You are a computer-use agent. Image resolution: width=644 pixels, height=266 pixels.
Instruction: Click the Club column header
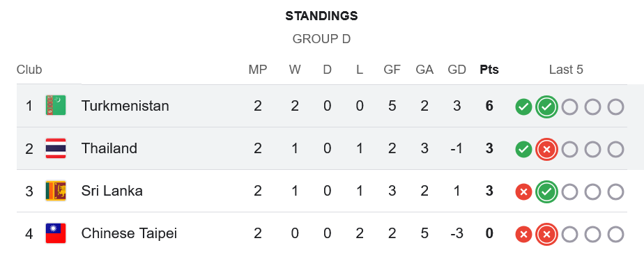[29, 70]
